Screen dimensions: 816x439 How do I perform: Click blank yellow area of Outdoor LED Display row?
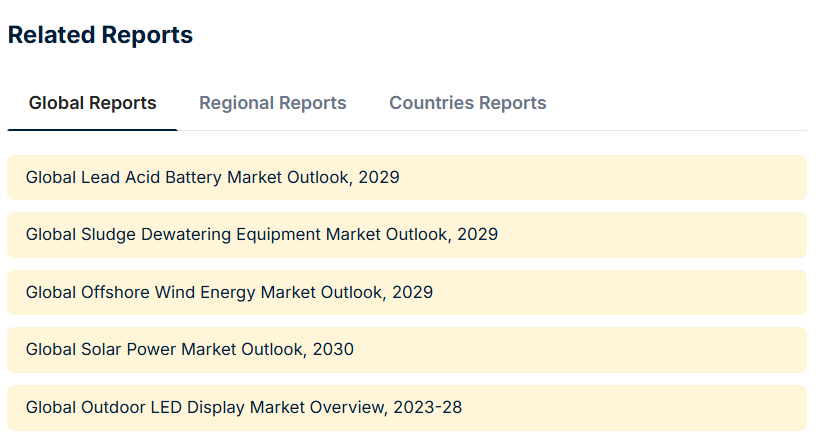pyautogui.click(x=650, y=407)
